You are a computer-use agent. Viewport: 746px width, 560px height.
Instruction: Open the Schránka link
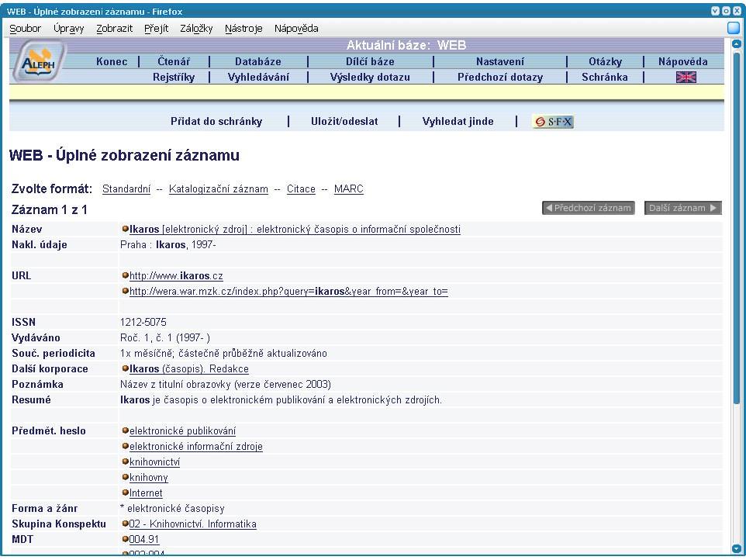(x=605, y=77)
